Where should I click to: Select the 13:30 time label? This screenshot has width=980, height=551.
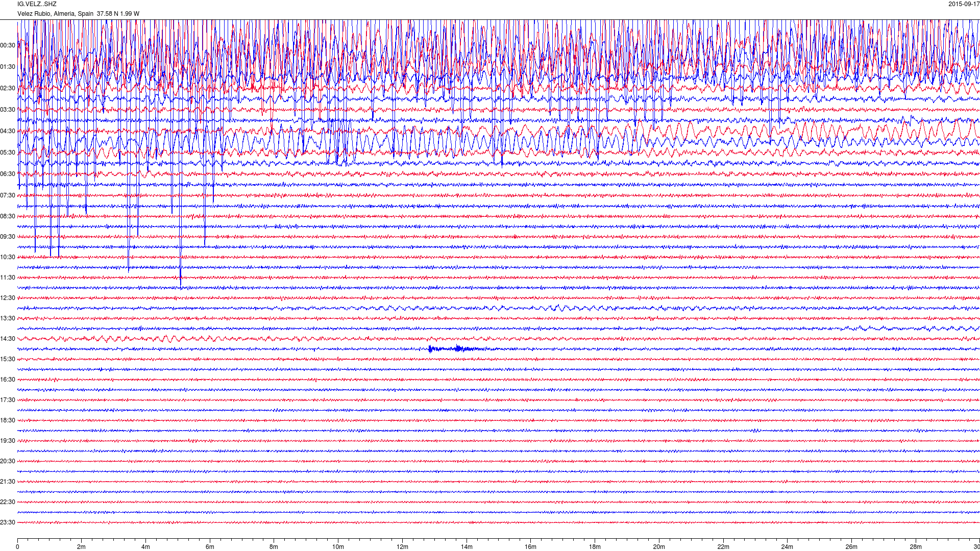click(x=8, y=318)
